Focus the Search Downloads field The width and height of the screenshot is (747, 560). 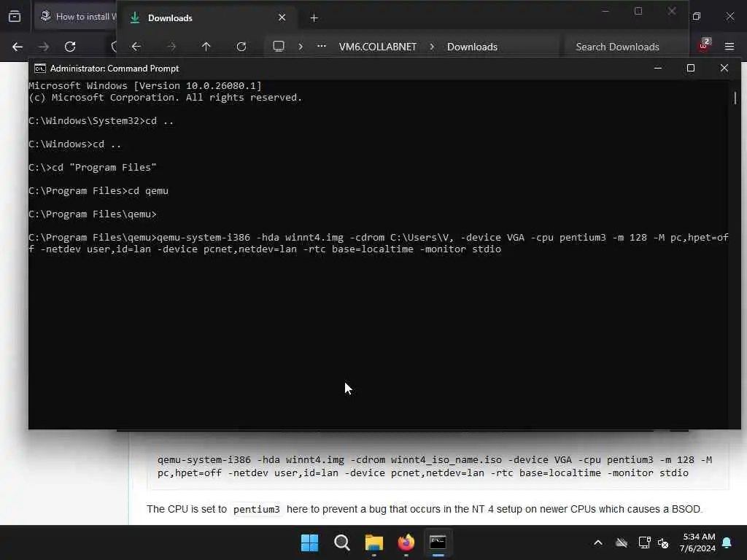tap(625, 47)
